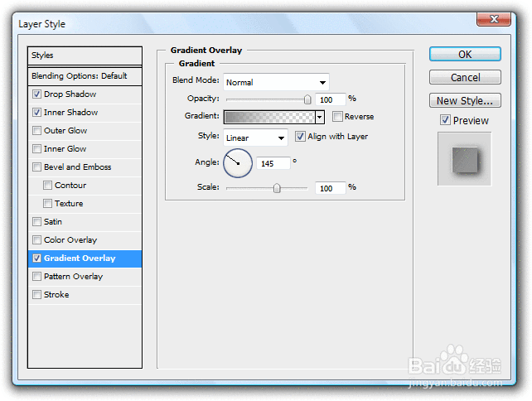
Task: Click the Cancel button
Action: click(x=465, y=77)
